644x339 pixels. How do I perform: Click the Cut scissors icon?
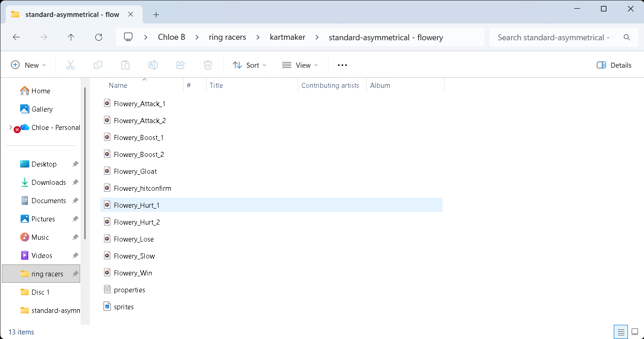(x=71, y=65)
